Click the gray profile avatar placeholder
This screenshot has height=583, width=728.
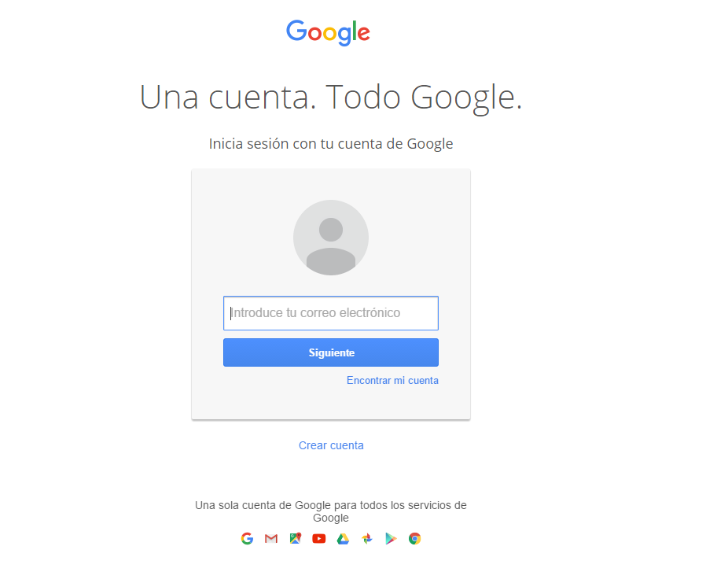[x=331, y=238]
